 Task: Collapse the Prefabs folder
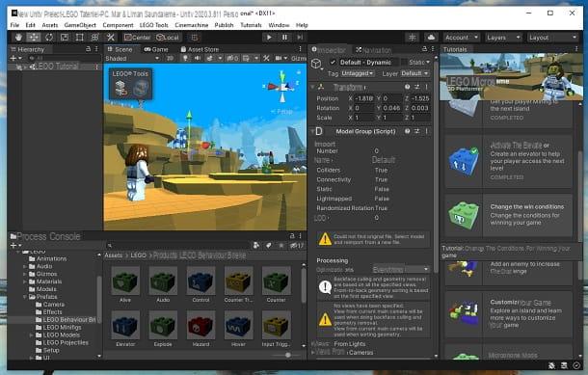tap(25, 297)
